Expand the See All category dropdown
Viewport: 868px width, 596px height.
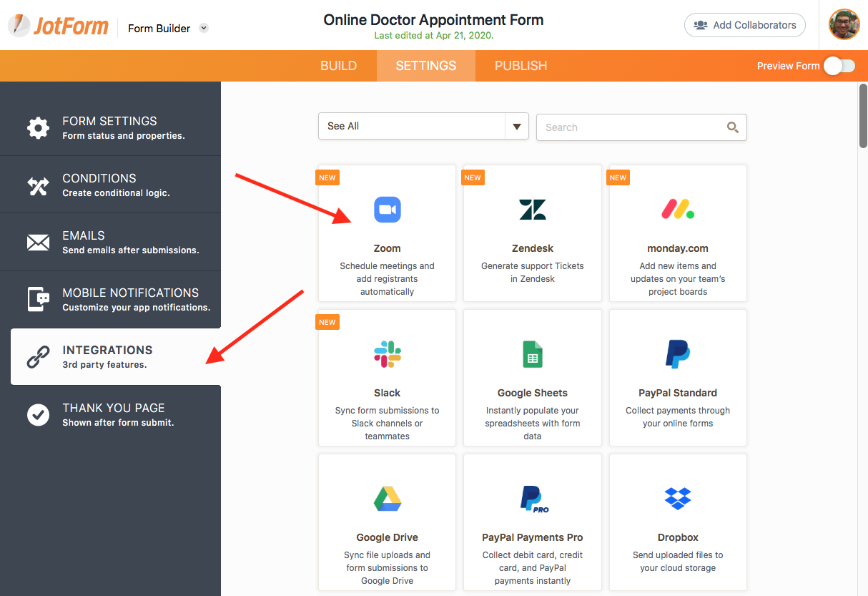coord(423,126)
